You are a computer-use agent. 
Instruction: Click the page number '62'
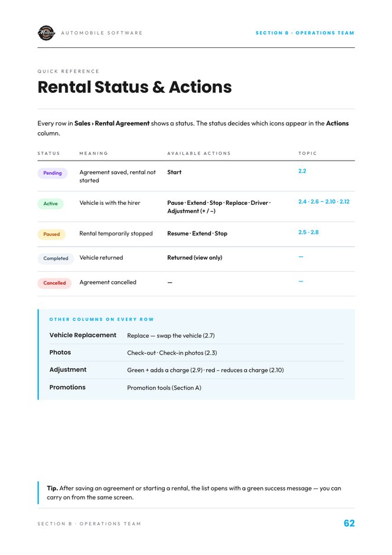pos(349,523)
